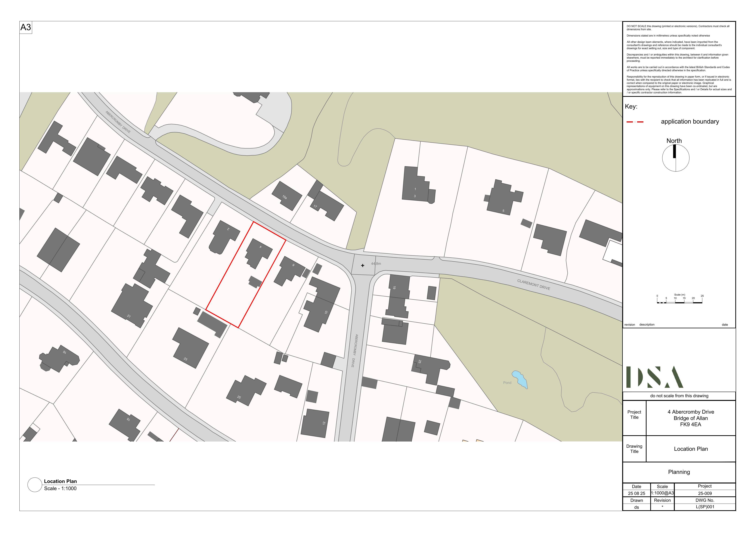Click building labelled 12
Viewport: 756px width, 535px height.
pyautogui.click(x=315, y=423)
